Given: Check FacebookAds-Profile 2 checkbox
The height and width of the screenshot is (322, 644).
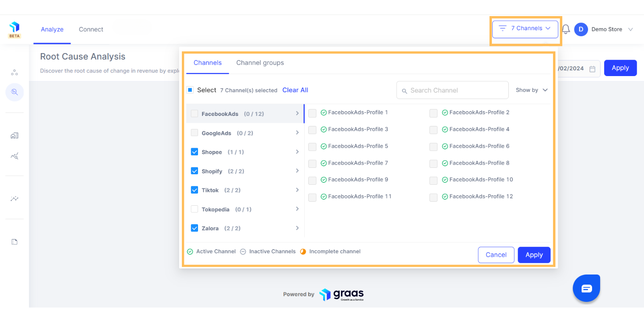Looking at the screenshot, I should [433, 113].
